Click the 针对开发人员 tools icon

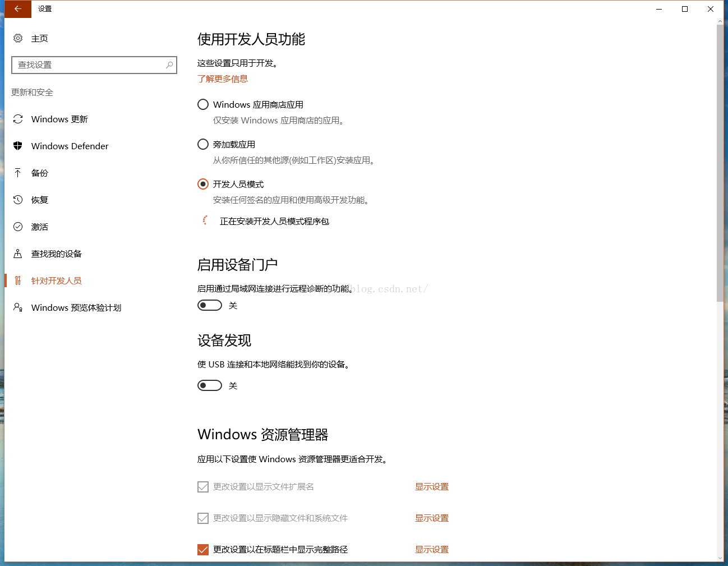click(18, 280)
